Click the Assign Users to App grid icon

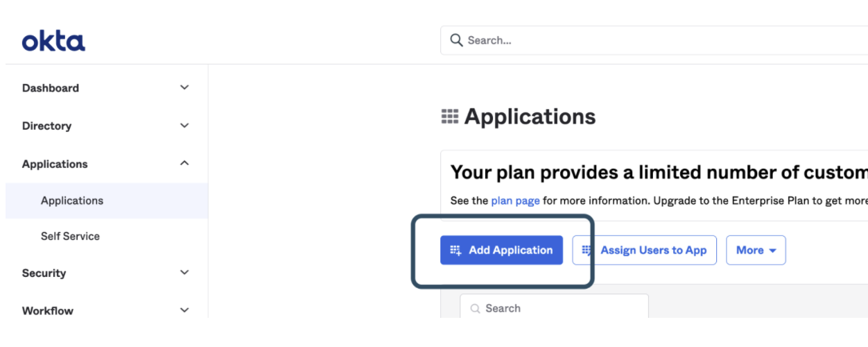[x=588, y=251]
